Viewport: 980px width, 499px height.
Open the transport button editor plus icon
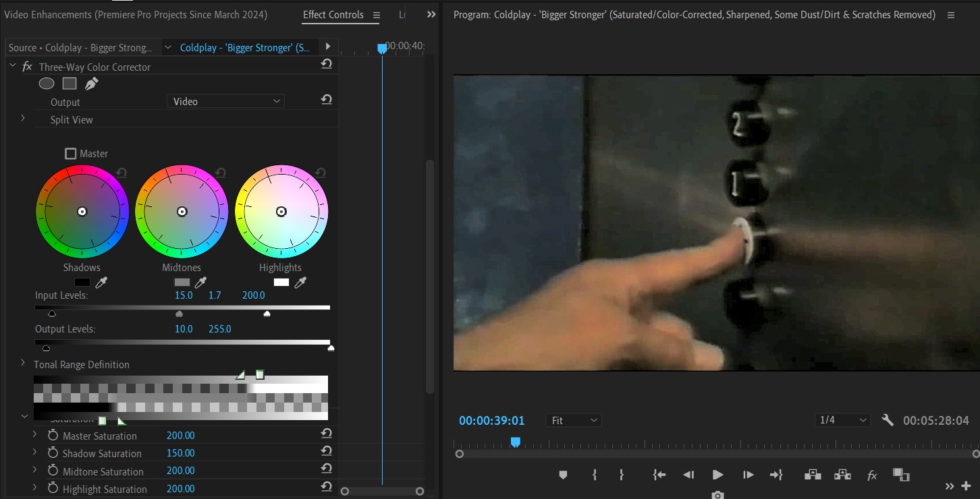[x=967, y=486]
